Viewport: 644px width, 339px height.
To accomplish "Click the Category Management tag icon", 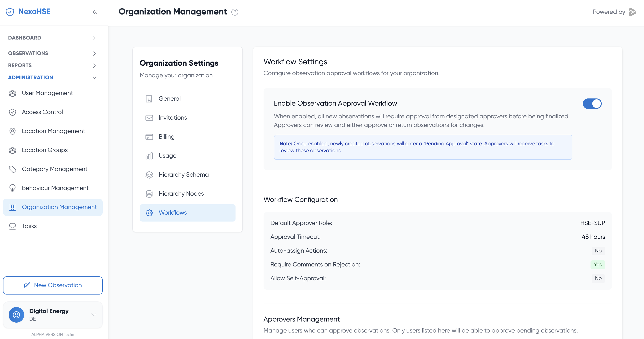I will [x=13, y=169].
